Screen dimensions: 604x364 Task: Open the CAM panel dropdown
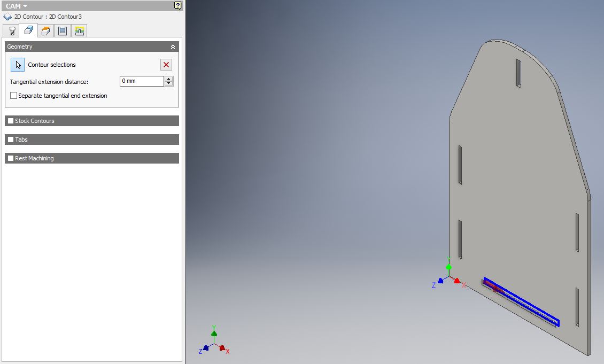(x=17, y=6)
